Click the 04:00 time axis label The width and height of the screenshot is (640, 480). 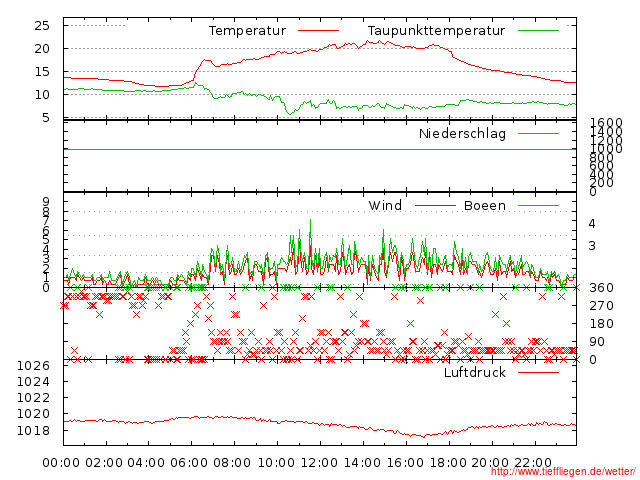click(146, 463)
